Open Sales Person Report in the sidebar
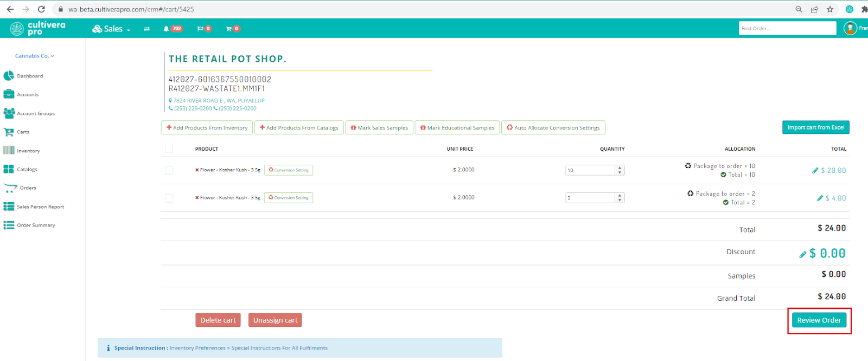Image resolution: width=868 pixels, height=361 pixels. pos(34,207)
